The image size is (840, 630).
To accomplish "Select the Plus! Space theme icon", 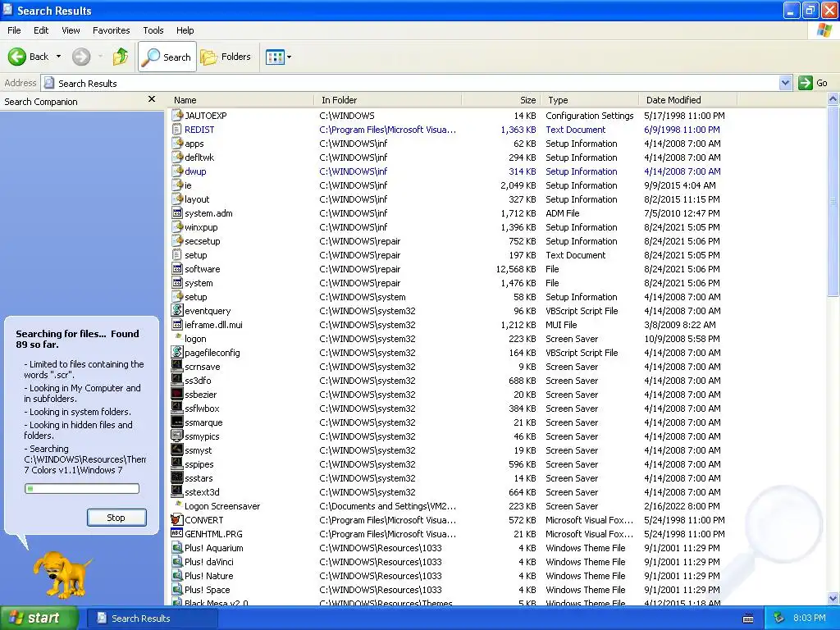I will (177, 589).
